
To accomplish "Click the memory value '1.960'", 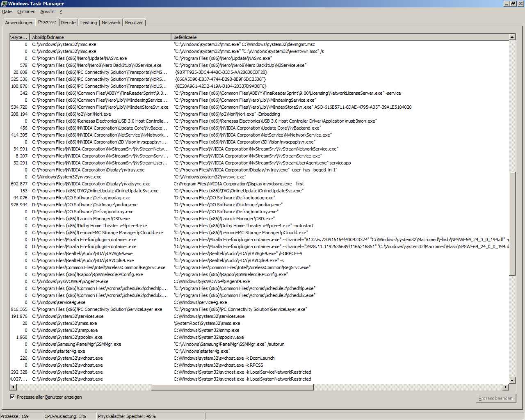I will click(x=22, y=337).
